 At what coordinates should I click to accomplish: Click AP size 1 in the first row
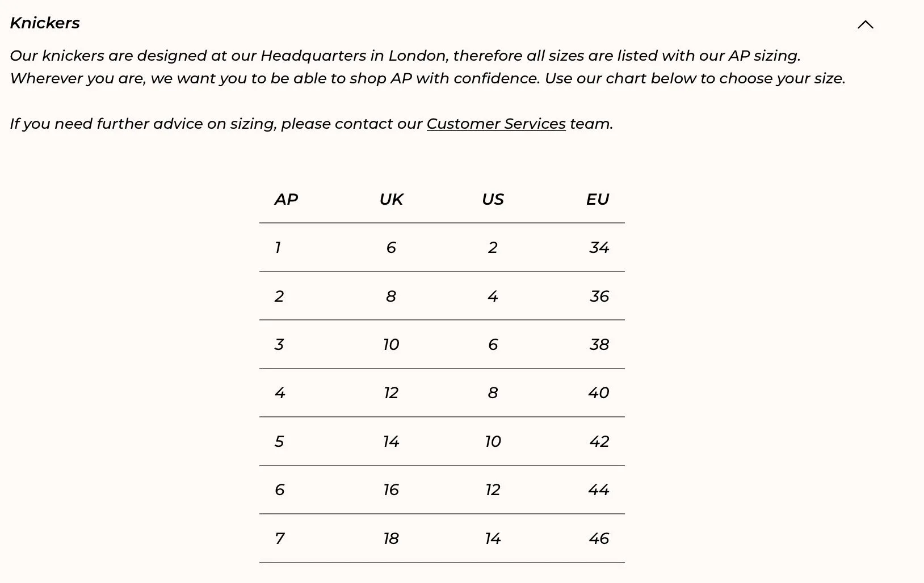(278, 248)
